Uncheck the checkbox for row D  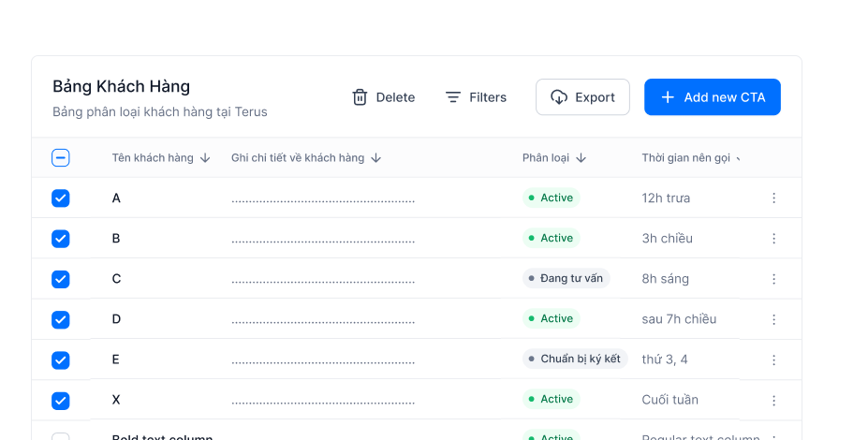point(61,319)
